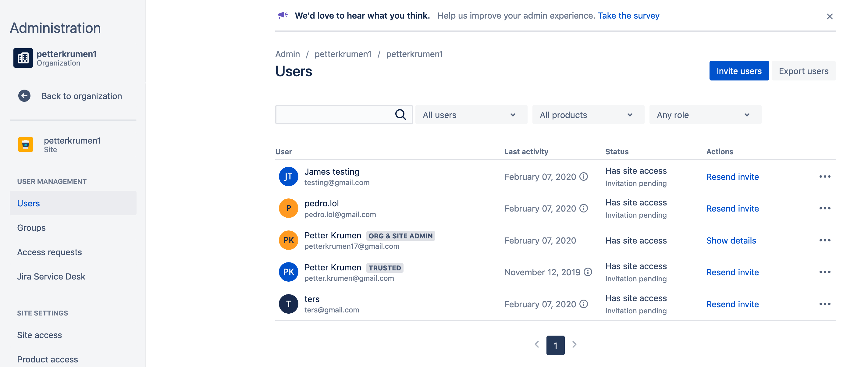Click the user search input field
Screen dimensions: 868x367
tap(337, 115)
